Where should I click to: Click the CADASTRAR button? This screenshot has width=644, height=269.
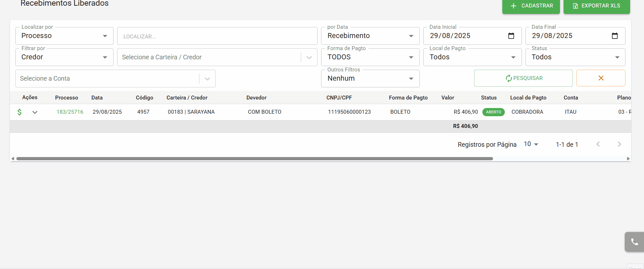point(531,6)
